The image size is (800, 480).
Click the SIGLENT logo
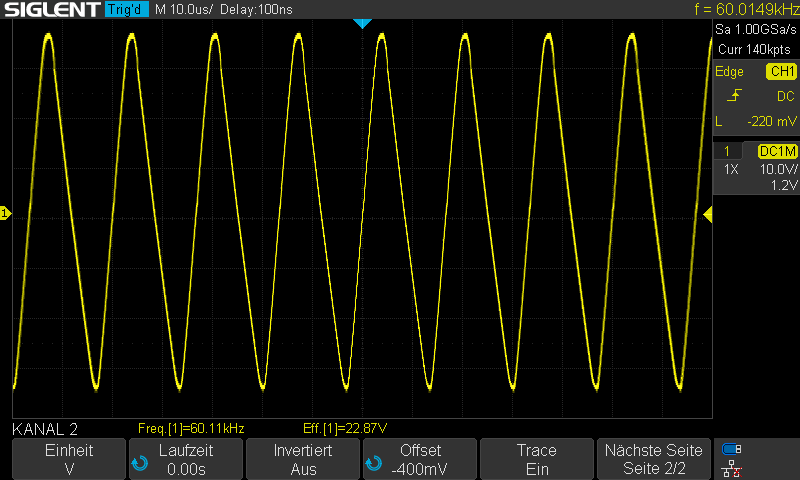click(x=50, y=10)
